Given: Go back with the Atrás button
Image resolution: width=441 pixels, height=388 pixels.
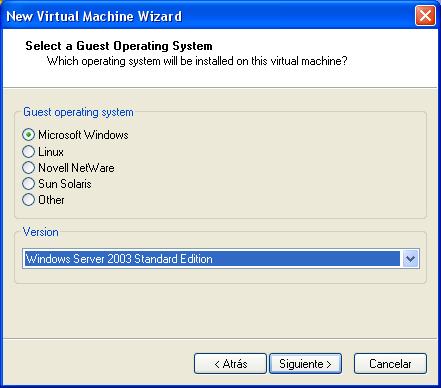Looking at the screenshot, I should point(230,364).
